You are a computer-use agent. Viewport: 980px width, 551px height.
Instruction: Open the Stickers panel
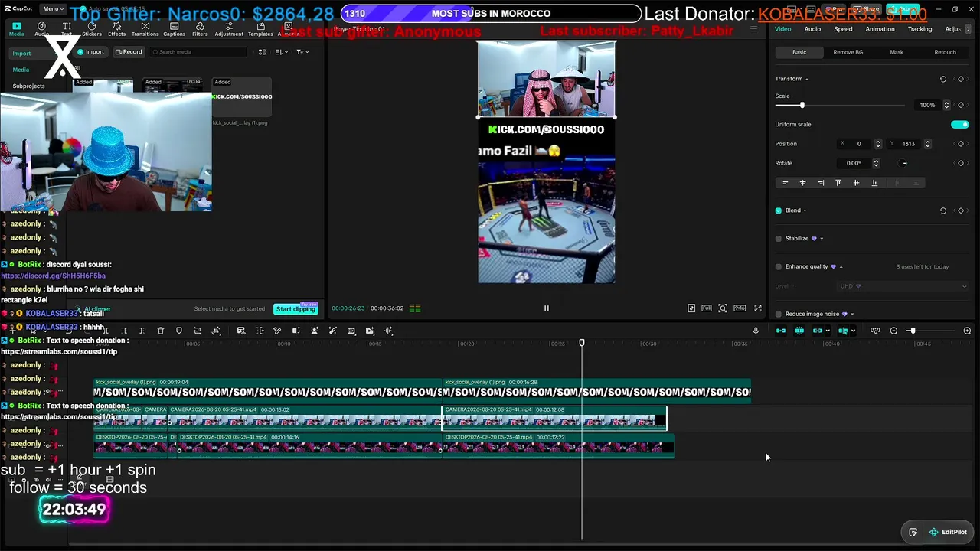tap(92, 30)
